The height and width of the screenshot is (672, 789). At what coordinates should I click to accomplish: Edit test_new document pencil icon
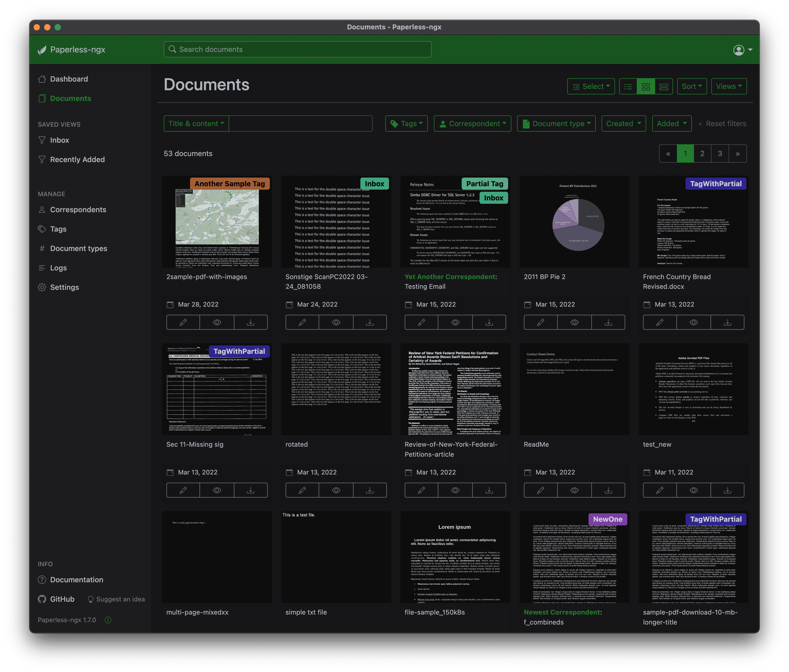pyautogui.click(x=660, y=490)
